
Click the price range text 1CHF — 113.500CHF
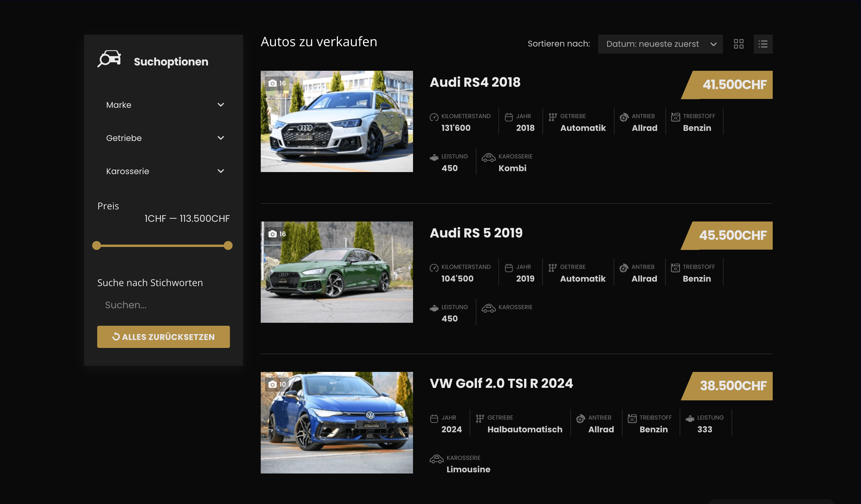tap(187, 219)
